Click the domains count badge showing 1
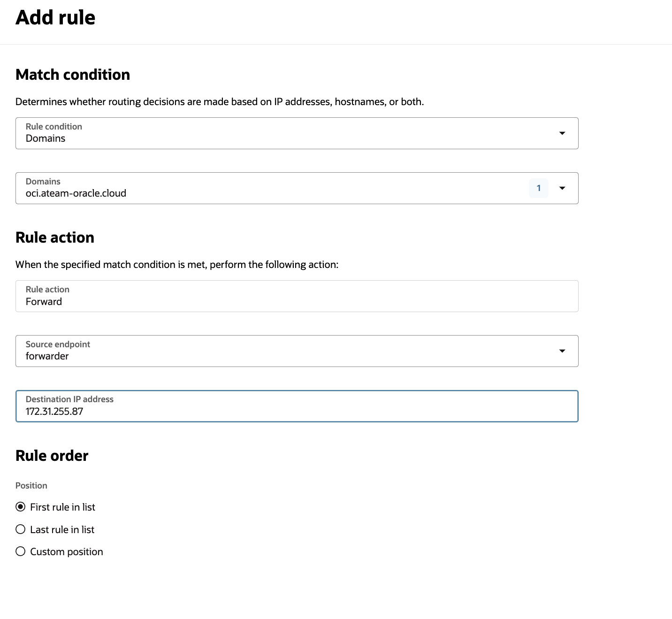This screenshot has width=672, height=619. point(538,188)
